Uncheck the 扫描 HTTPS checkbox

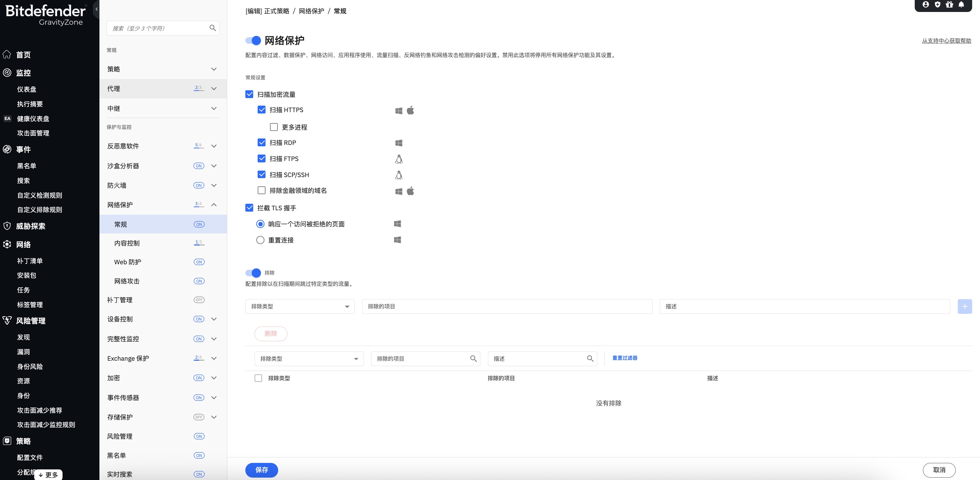coord(261,110)
